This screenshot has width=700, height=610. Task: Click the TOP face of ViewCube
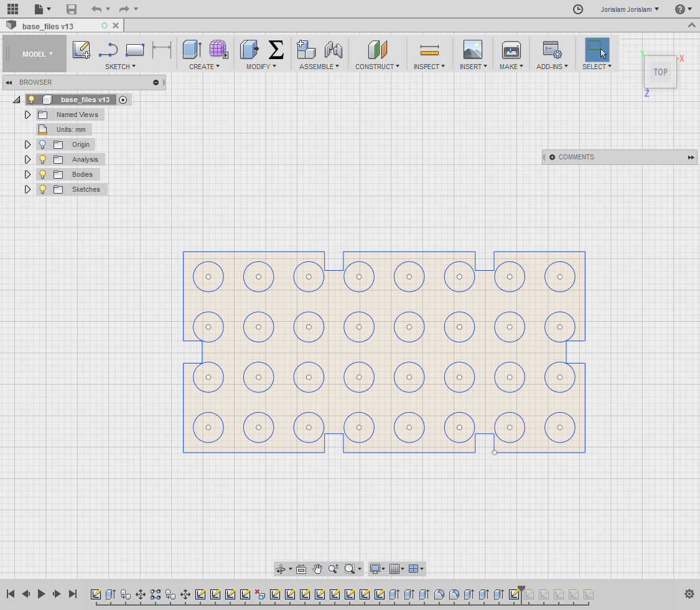pos(660,72)
